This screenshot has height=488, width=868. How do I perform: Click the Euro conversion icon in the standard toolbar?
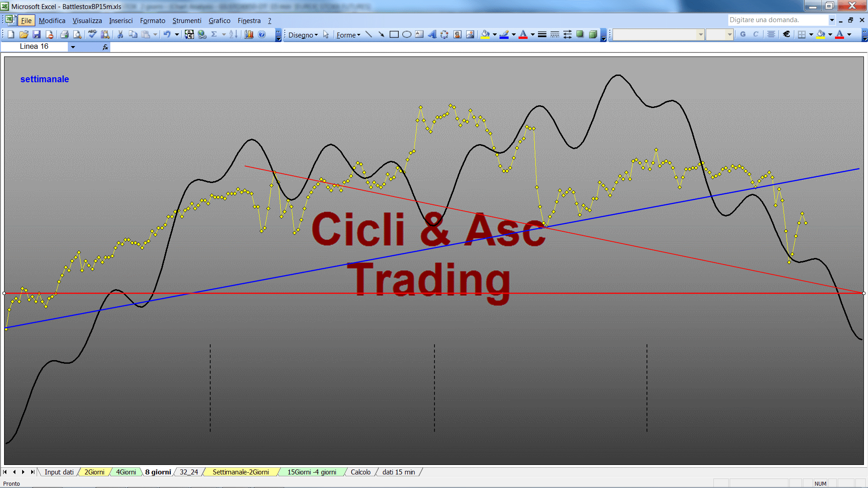189,34
